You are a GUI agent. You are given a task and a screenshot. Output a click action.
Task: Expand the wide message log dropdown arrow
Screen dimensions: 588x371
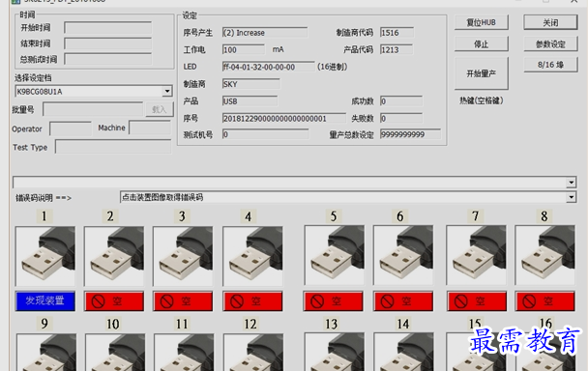pyautogui.click(x=571, y=183)
